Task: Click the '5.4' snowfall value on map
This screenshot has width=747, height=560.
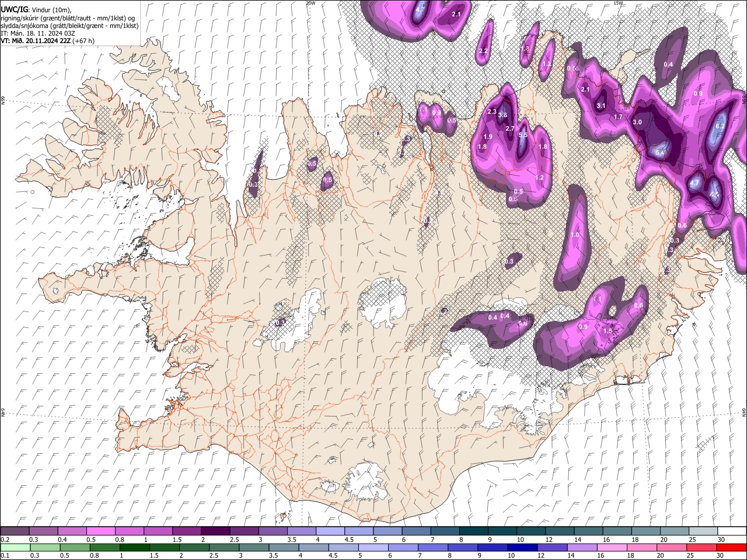Action: [x=660, y=153]
